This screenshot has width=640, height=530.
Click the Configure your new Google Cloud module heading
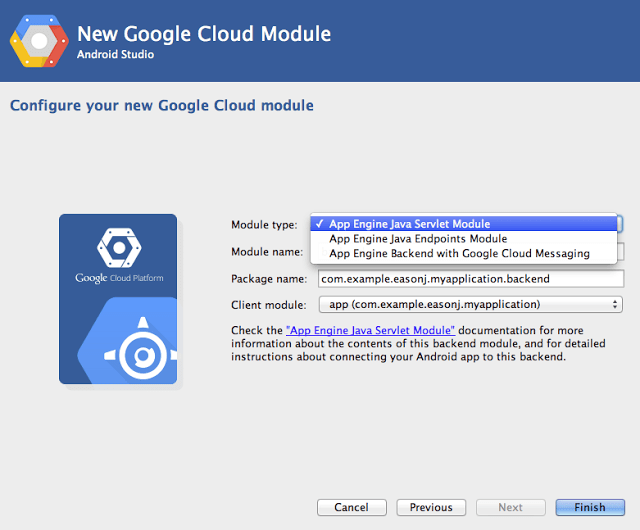162,106
